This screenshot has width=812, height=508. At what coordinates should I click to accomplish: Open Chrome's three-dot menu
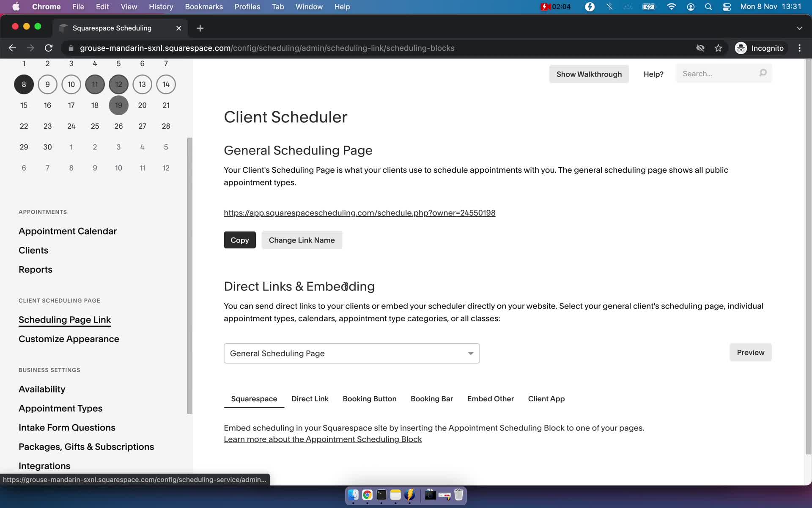pyautogui.click(x=799, y=48)
